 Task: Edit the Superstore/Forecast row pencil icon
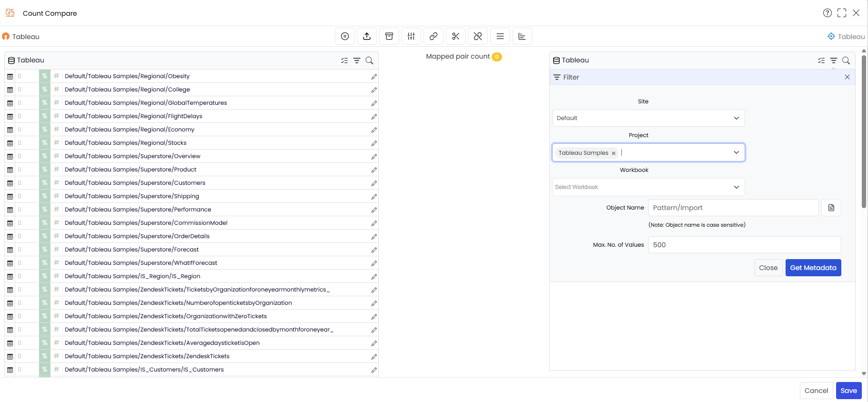point(374,250)
